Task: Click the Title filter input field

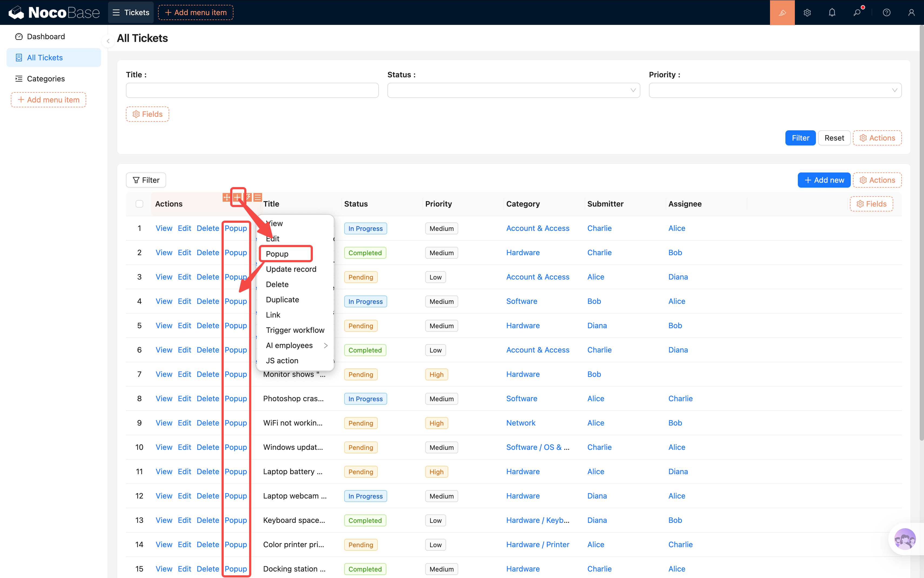Action: (252, 90)
